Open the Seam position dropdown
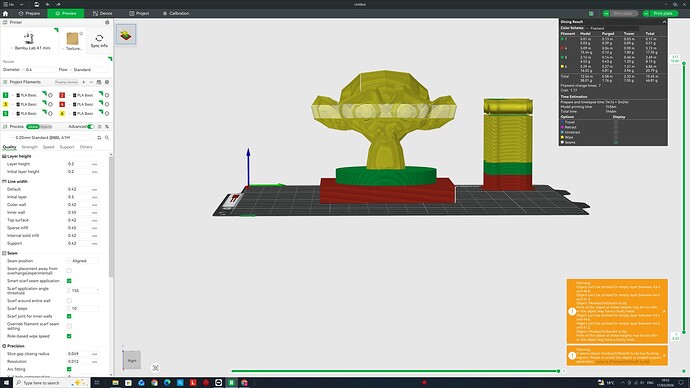Viewport: 690px width, 388px height. 84,261
